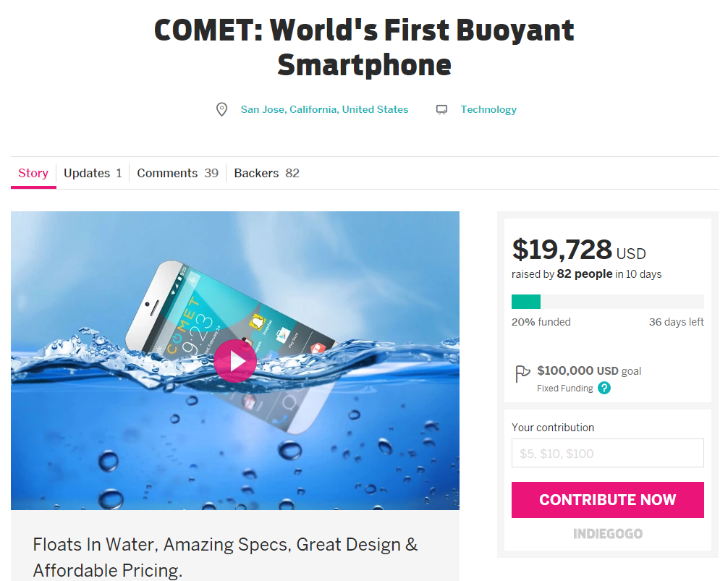Screen dimensions: 728x581
Task: View the Comments tab
Action: click(x=177, y=173)
